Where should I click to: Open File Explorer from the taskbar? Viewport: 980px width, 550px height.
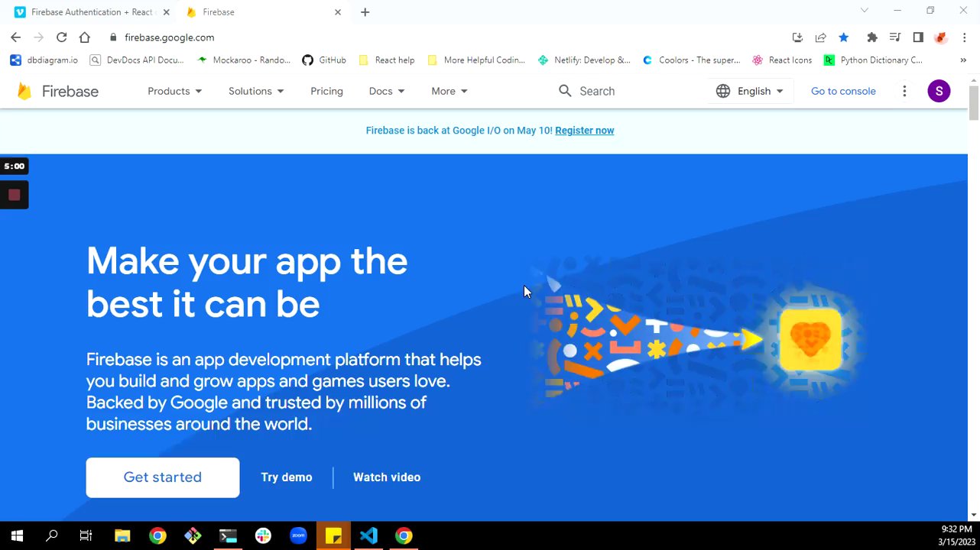coord(122,535)
